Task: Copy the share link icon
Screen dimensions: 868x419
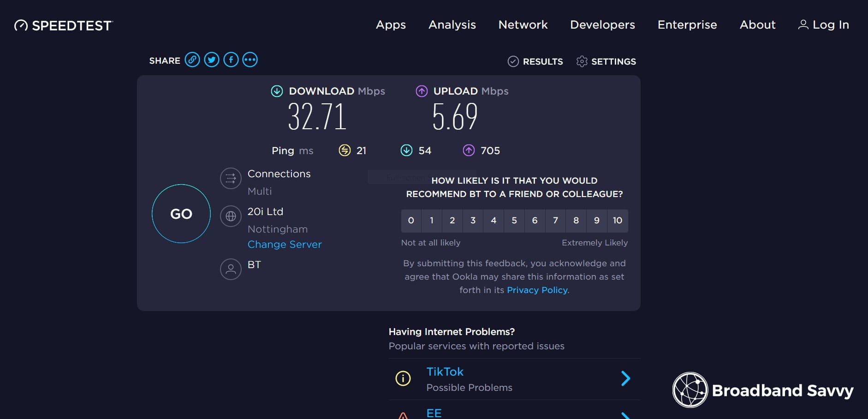Action: 192,60
